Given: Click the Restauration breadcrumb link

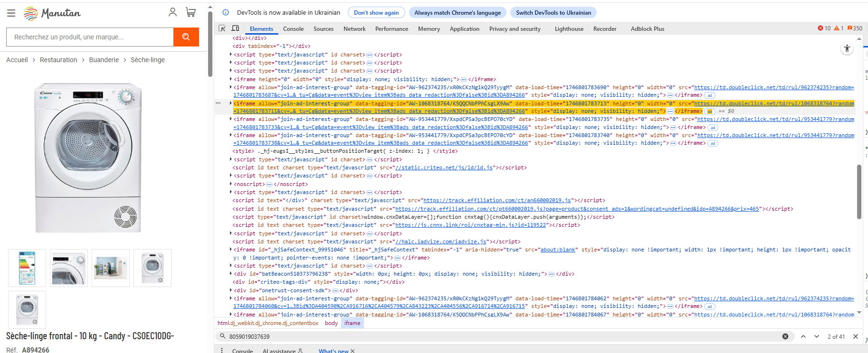Looking at the screenshot, I should (x=58, y=60).
